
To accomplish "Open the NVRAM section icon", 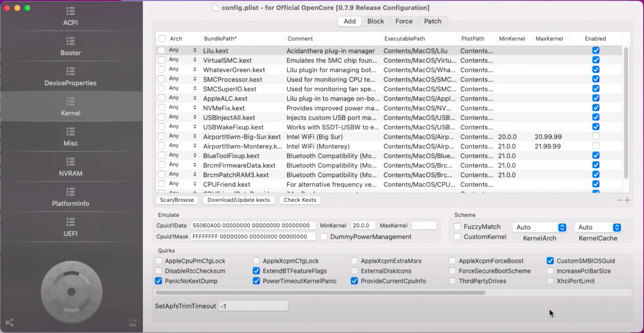I will coord(71,162).
